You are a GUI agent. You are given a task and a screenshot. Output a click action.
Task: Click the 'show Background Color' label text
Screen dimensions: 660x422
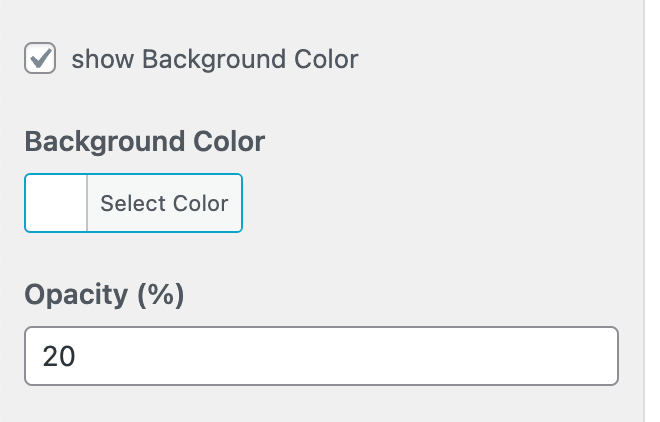pyautogui.click(x=214, y=60)
